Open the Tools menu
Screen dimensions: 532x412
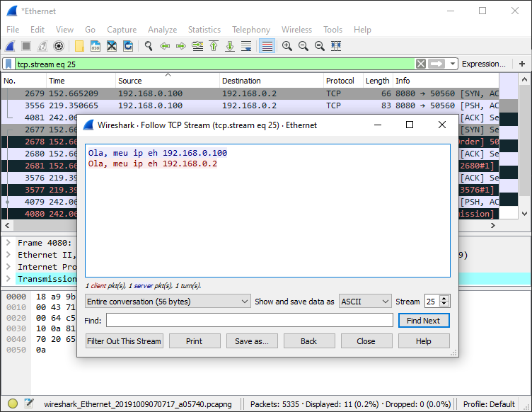click(332, 30)
